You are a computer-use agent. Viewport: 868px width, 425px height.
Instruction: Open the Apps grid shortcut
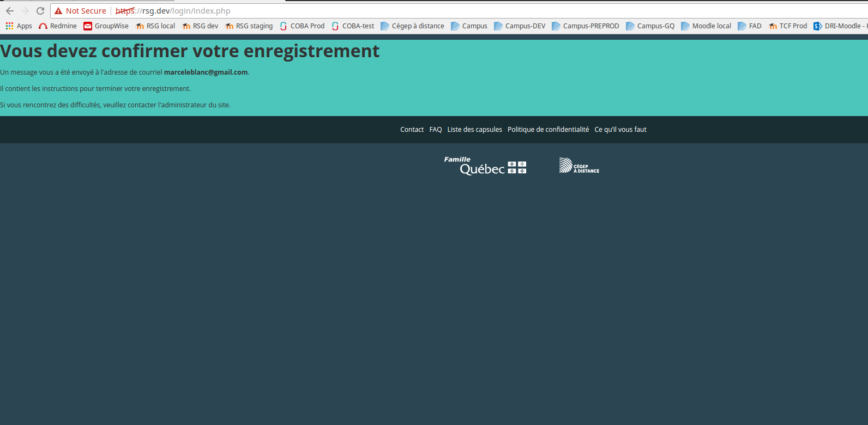point(19,26)
